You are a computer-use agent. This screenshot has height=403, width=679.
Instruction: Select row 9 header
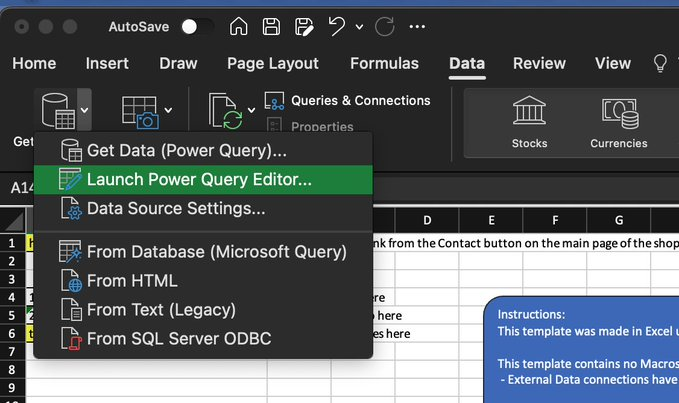click(12, 388)
